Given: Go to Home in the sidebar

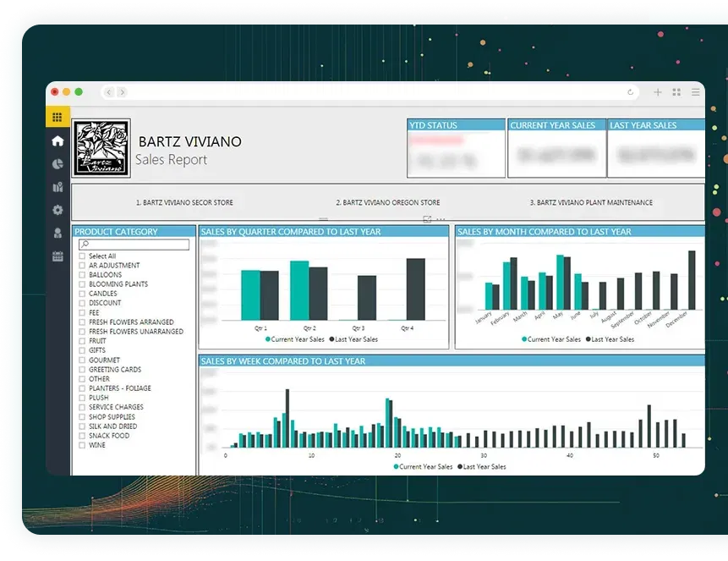Looking at the screenshot, I should click(x=57, y=141).
